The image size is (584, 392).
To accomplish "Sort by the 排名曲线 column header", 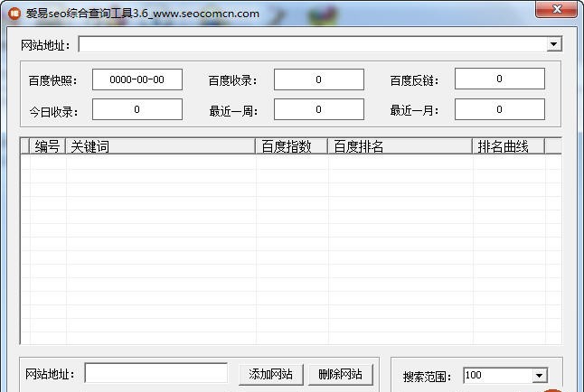I will tap(508, 146).
